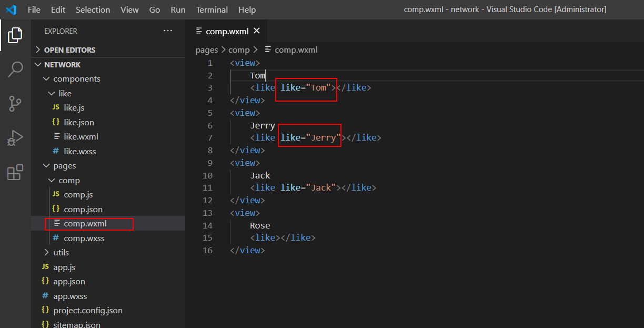Image resolution: width=644 pixels, height=328 pixels.
Task: Click the braces icon beside comp.json
Action: tap(56, 209)
